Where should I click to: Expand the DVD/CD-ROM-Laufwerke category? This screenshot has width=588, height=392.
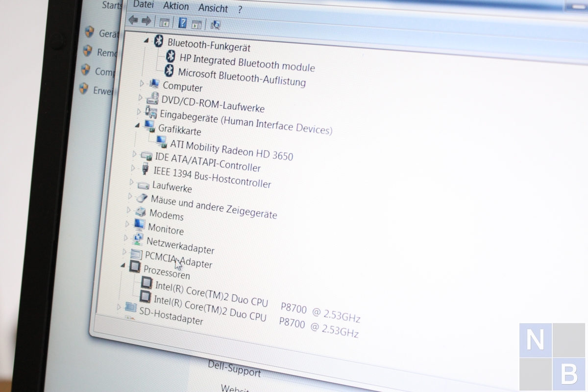[x=140, y=98]
